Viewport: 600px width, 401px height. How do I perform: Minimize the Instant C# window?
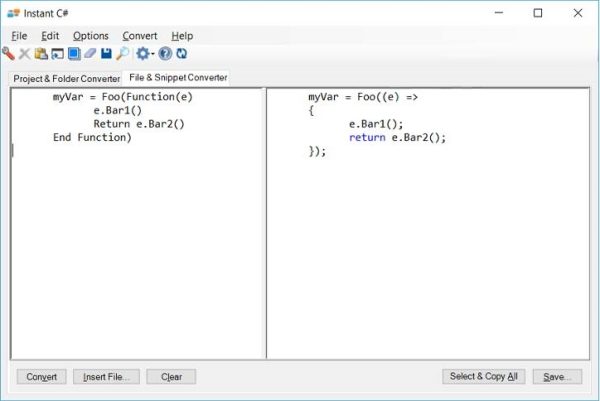pyautogui.click(x=499, y=13)
